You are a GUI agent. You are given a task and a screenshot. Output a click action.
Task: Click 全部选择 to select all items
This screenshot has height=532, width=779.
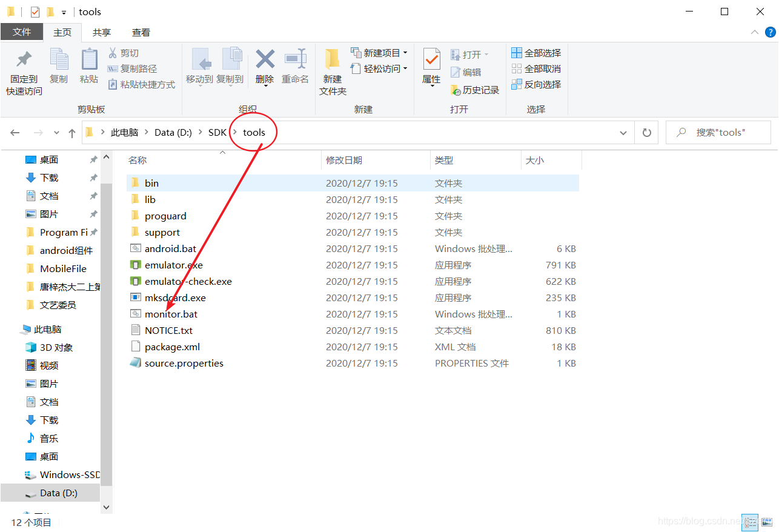pos(535,53)
